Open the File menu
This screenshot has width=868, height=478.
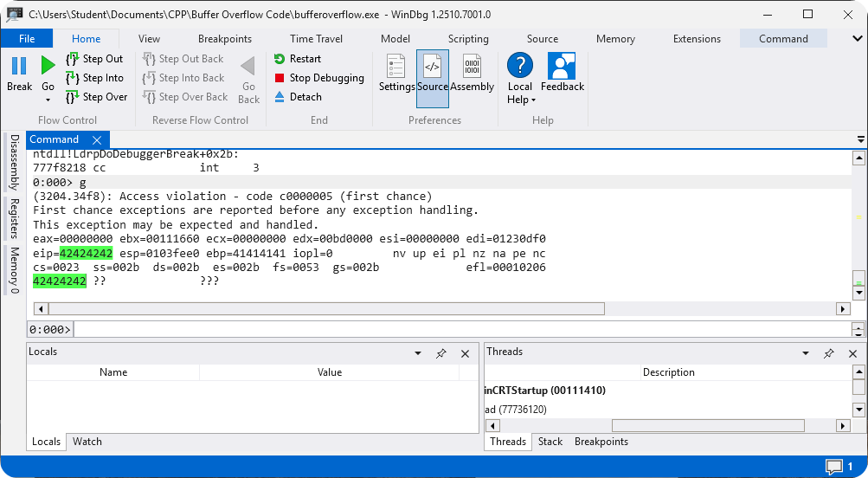click(x=27, y=39)
